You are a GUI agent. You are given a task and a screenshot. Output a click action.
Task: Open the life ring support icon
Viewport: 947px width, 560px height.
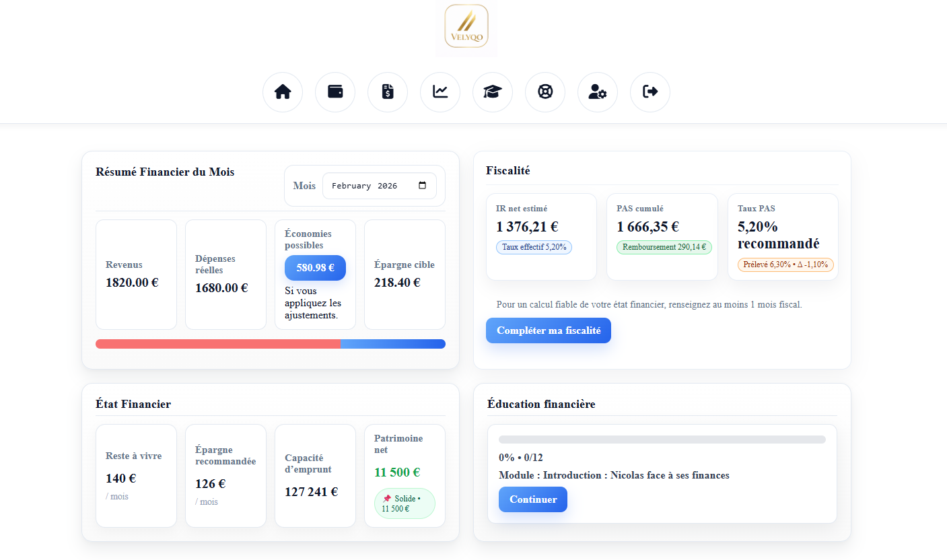(x=545, y=92)
